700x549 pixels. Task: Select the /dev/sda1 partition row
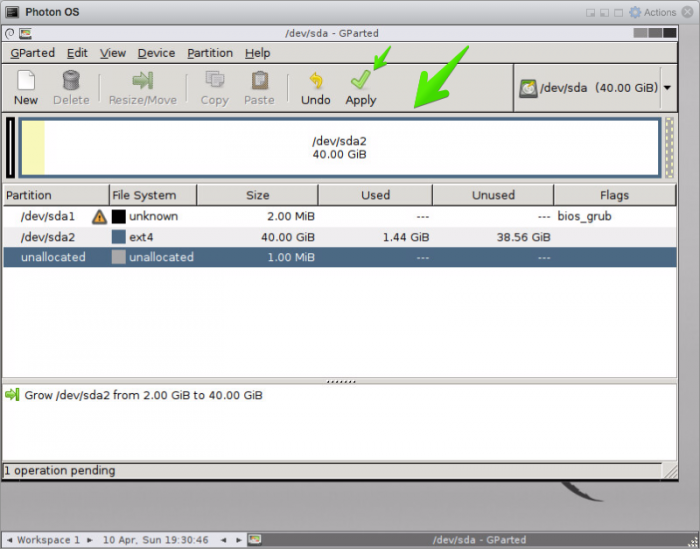click(x=340, y=216)
